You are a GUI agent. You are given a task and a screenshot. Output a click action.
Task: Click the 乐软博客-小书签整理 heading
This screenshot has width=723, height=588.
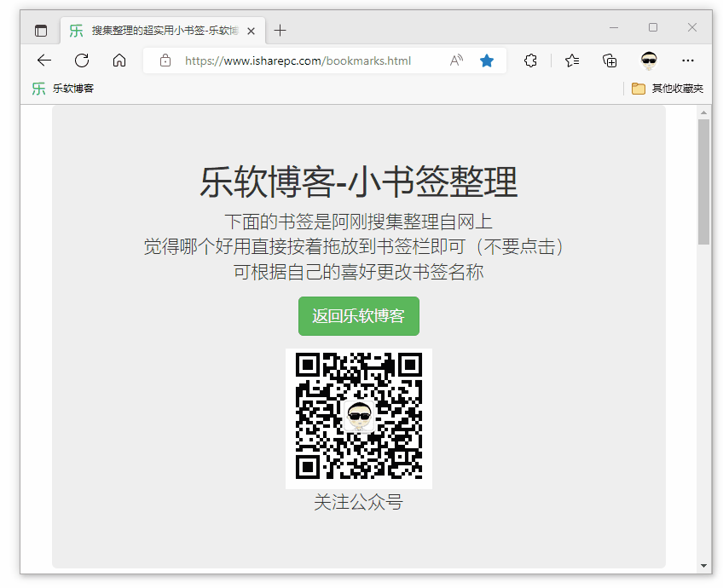point(359,182)
